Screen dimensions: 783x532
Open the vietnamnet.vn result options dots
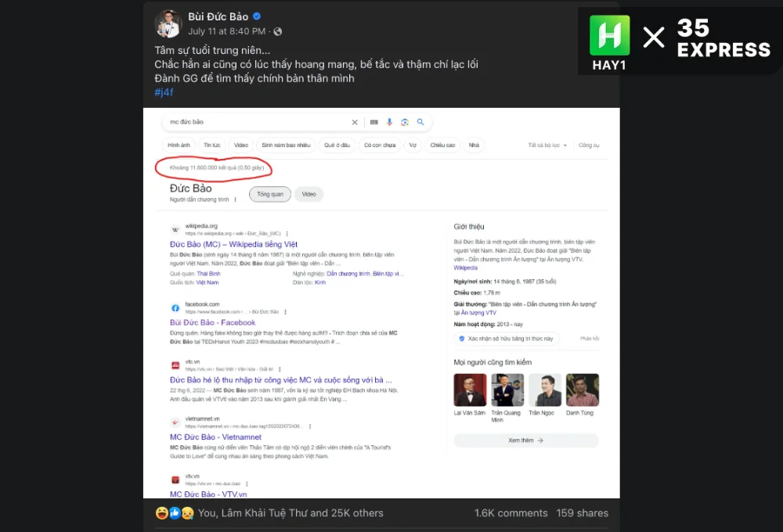coord(310,426)
